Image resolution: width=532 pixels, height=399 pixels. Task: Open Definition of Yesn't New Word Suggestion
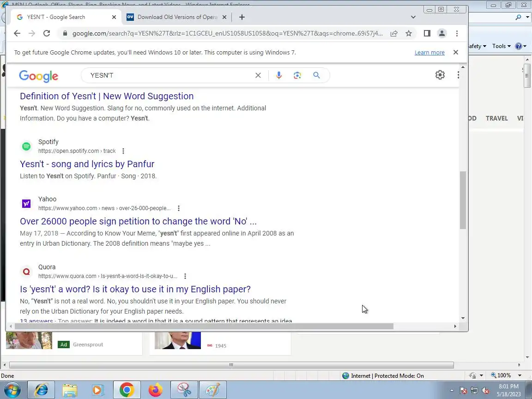point(107,96)
